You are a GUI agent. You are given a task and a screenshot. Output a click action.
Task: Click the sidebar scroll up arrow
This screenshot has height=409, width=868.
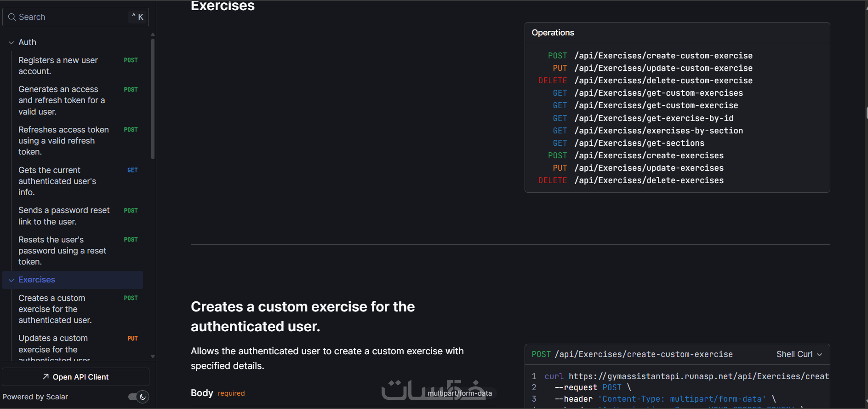(153, 35)
